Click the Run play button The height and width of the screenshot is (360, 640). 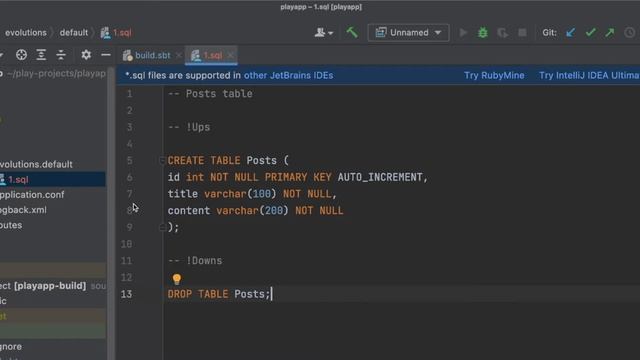pos(463,33)
